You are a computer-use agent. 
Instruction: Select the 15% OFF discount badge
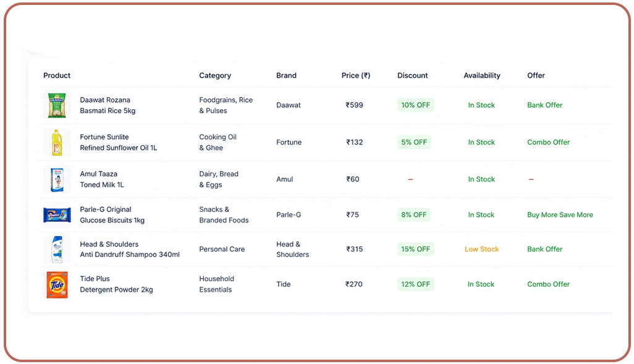[416, 249]
